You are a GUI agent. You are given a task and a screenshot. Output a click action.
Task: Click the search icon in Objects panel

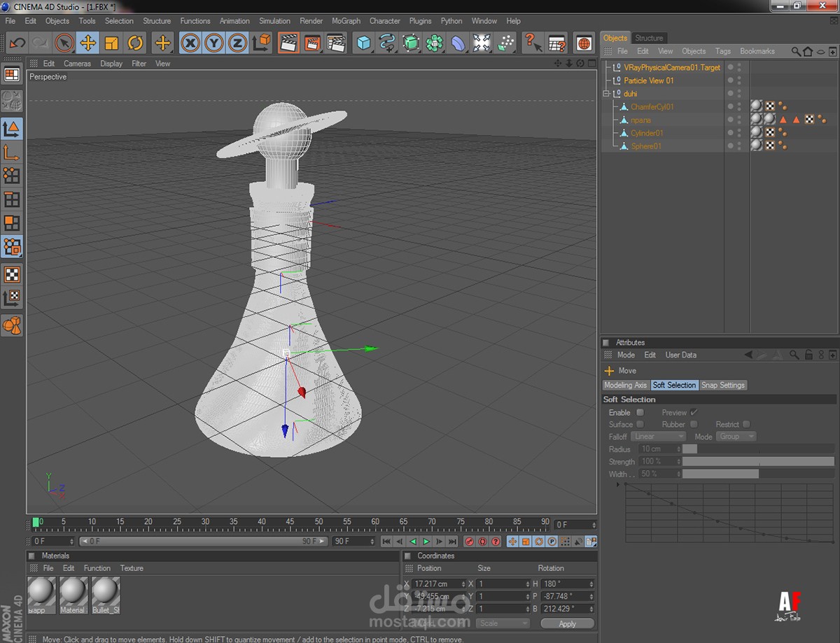796,52
